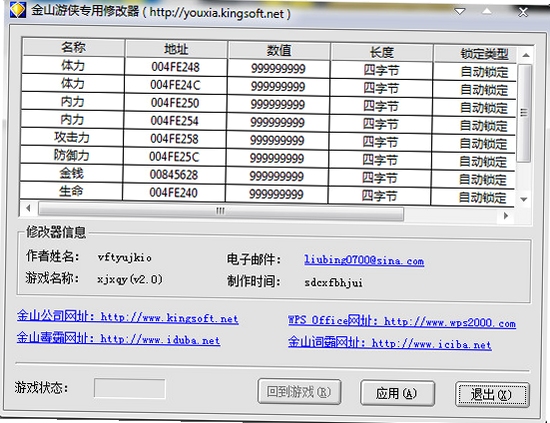This screenshot has width=550, height=423.
Task: Click the Kingsoft Youxia app icon in title bar
Action: point(18,10)
